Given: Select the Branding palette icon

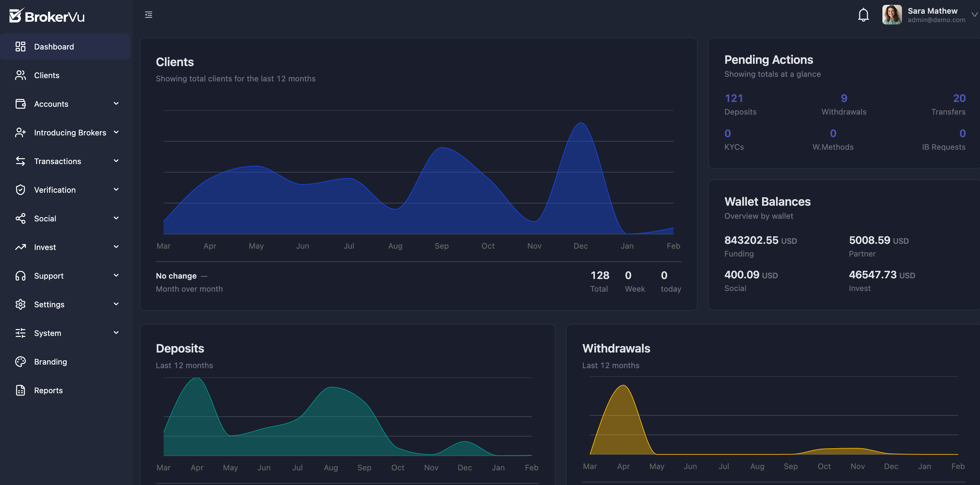Looking at the screenshot, I should pyautogui.click(x=20, y=362).
